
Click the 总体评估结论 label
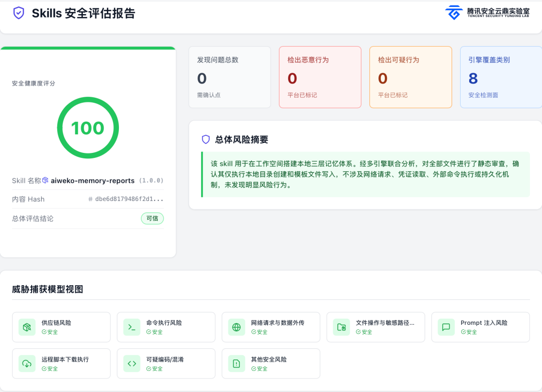[x=33, y=219]
